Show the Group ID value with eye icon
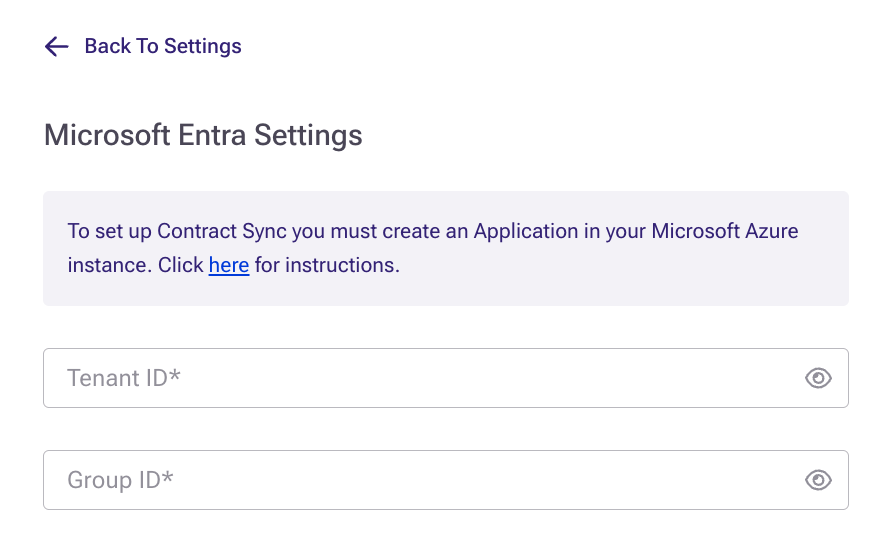895x555 pixels. click(x=818, y=480)
